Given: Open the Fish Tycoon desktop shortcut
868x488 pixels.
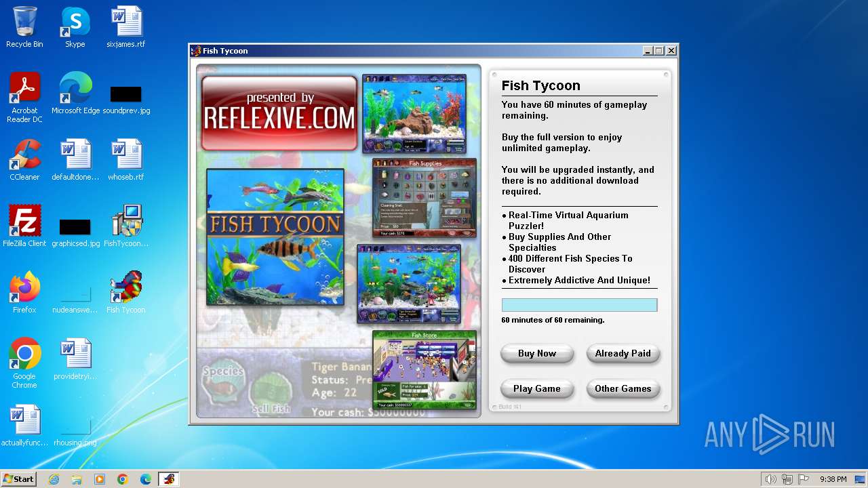Looking at the screenshot, I should click(126, 293).
